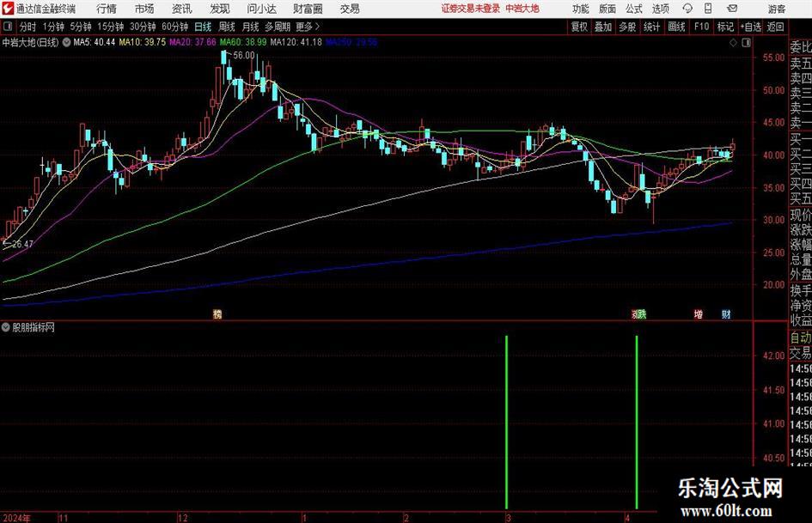The height and width of the screenshot is (523, 812).
Task: Click the 中岩大地 stock name in top bar
Action: [x=522, y=9]
